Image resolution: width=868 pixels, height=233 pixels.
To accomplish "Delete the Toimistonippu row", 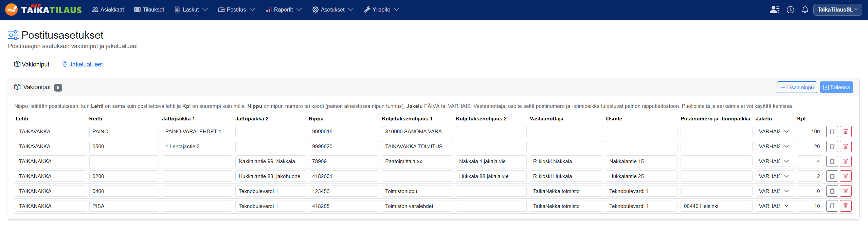I will [x=846, y=191].
